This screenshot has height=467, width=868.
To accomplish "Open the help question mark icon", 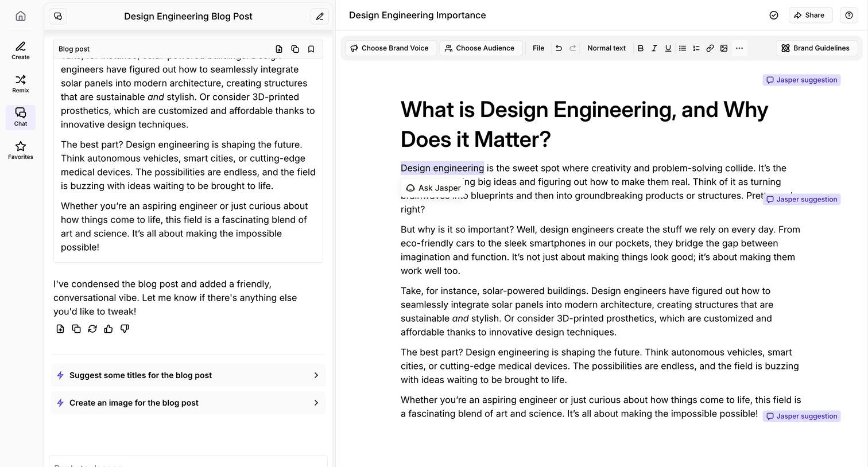I will coord(849,15).
